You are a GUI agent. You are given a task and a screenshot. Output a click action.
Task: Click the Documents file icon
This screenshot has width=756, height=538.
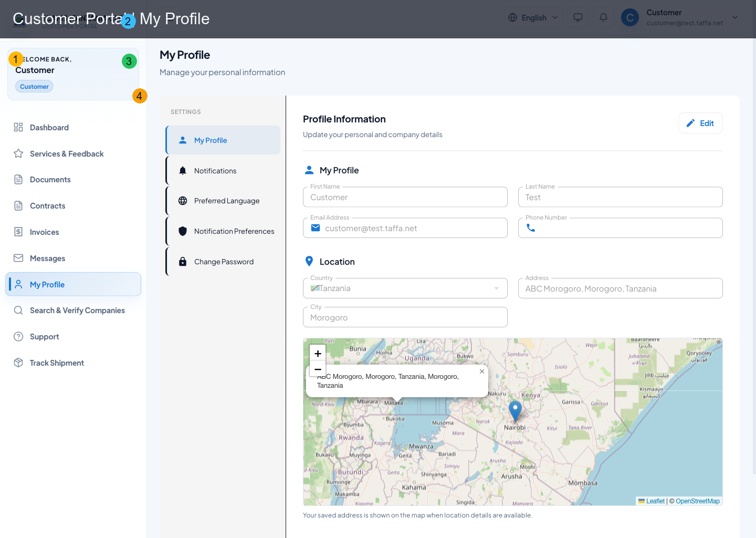pos(18,180)
